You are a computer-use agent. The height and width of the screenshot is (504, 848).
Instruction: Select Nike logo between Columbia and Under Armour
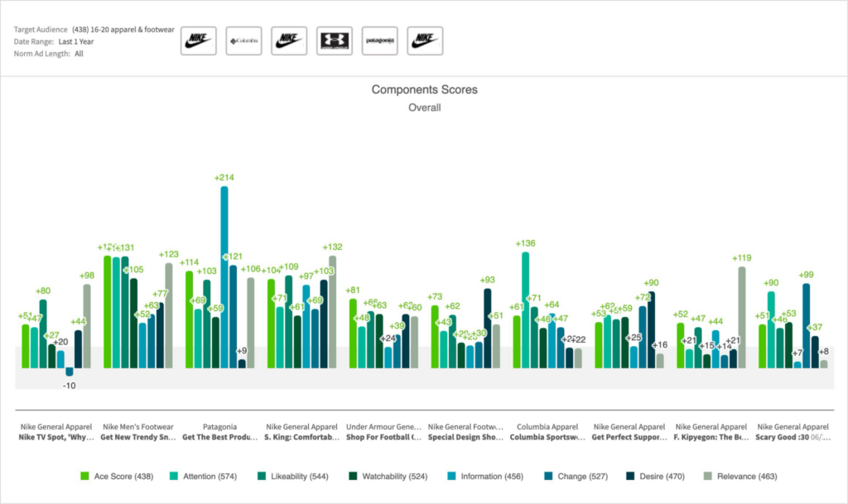click(289, 41)
